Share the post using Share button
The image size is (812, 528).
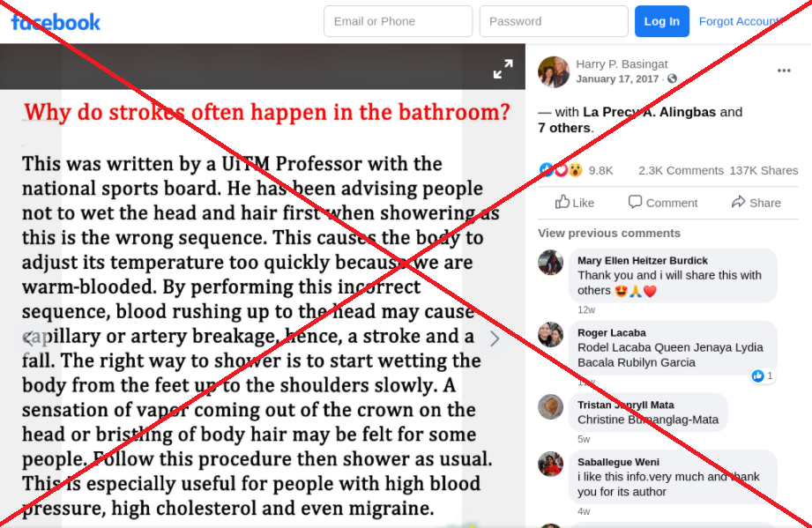tap(756, 203)
